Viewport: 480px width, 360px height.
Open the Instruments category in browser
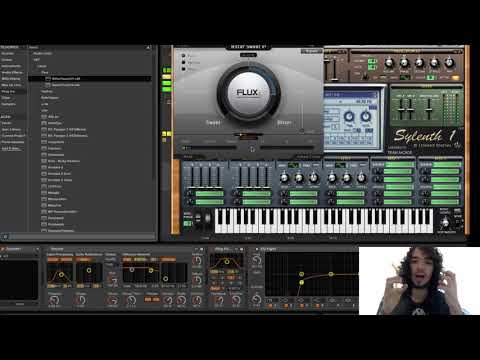11,66
